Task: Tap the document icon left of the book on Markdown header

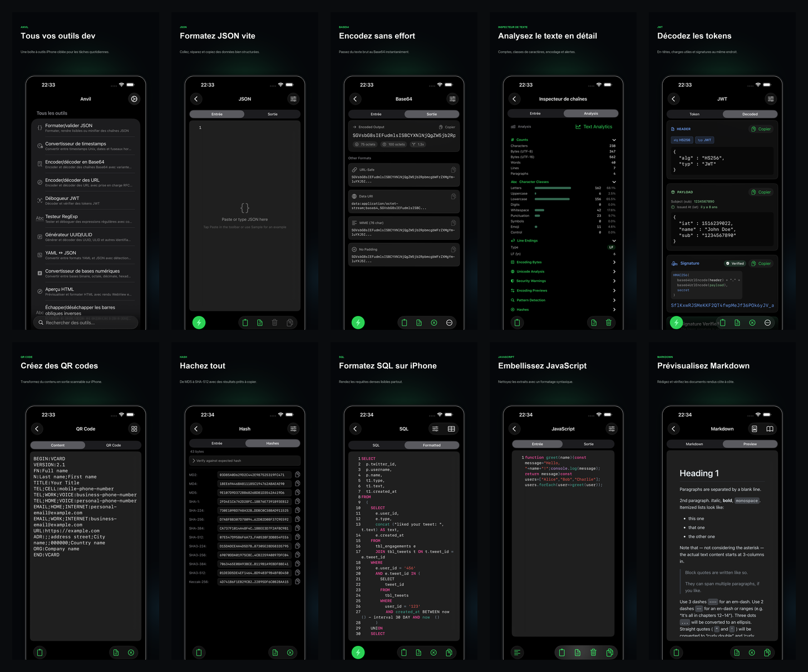Action: tap(755, 429)
